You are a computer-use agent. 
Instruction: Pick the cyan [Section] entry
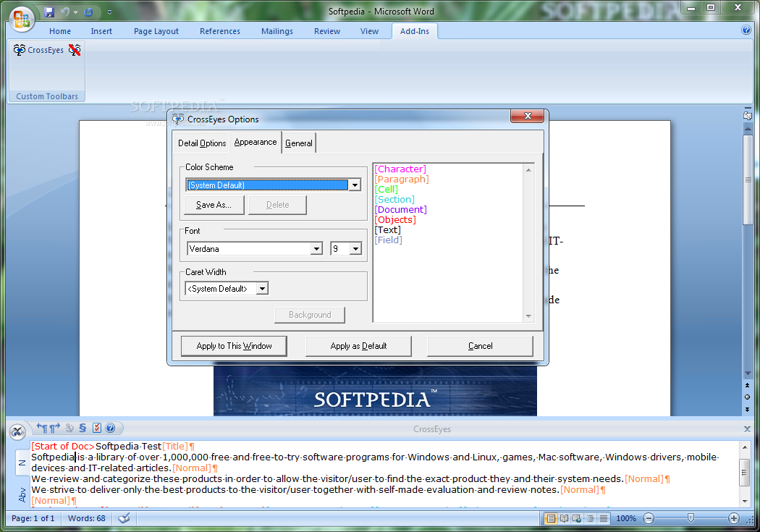[394, 200]
